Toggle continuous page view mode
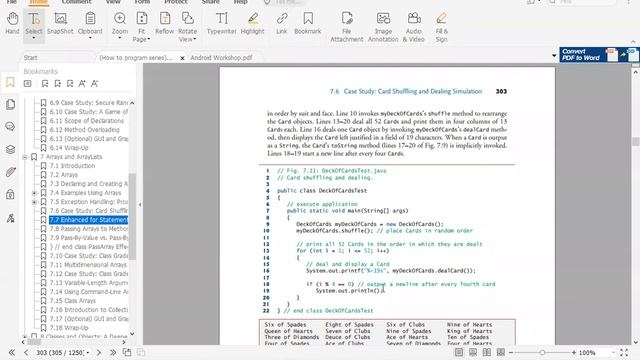The height and width of the screenshot is (360, 640). [x=473, y=352]
